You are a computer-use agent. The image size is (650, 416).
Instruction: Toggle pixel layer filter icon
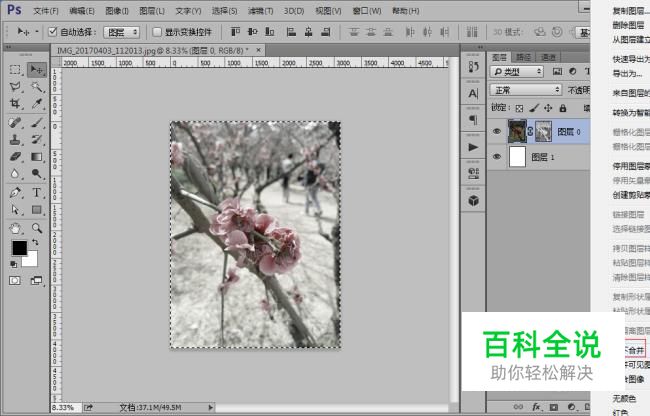558,72
